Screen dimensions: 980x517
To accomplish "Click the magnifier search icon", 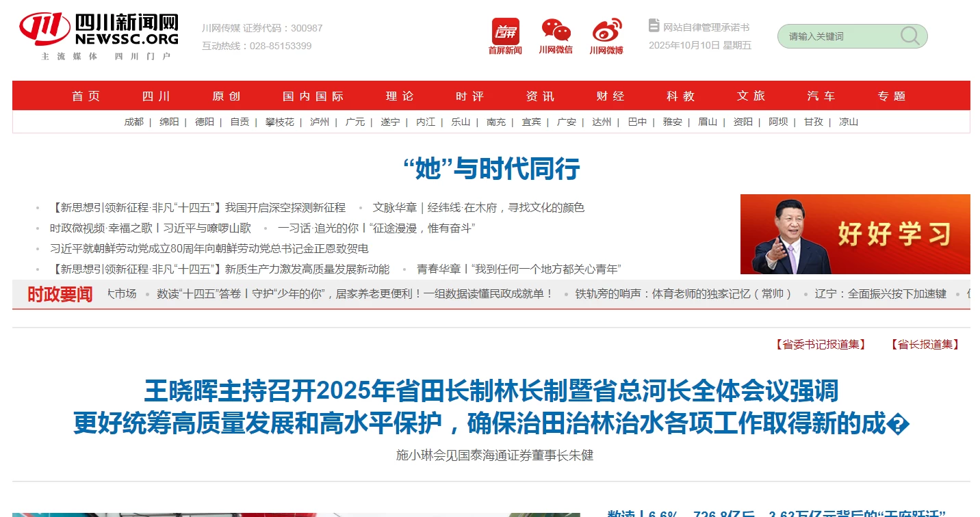I will [910, 36].
